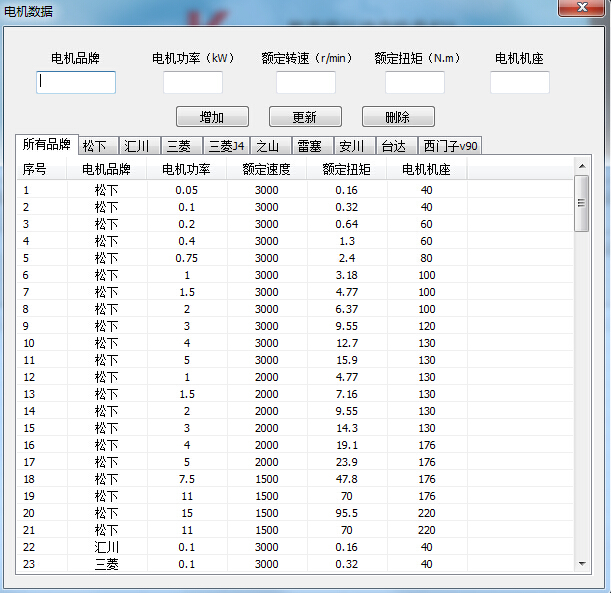Click the 电机机座 input field
611x593 pixels.
click(520, 82)
